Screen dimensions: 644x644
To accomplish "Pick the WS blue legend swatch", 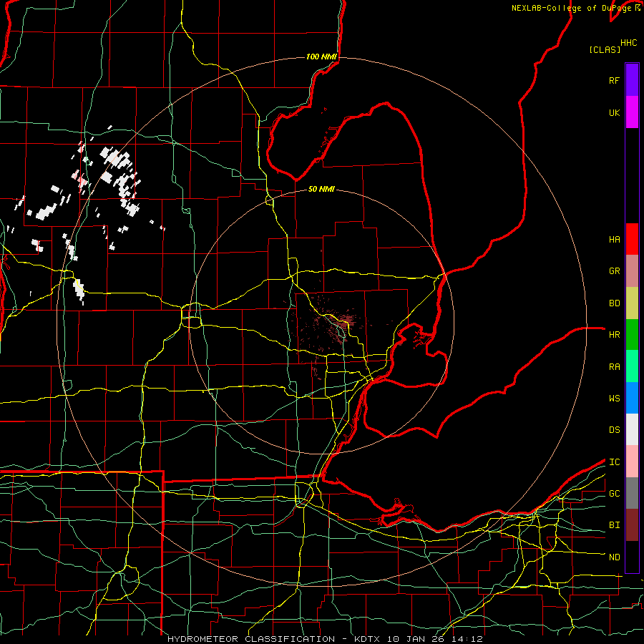I will coord(632,398).
